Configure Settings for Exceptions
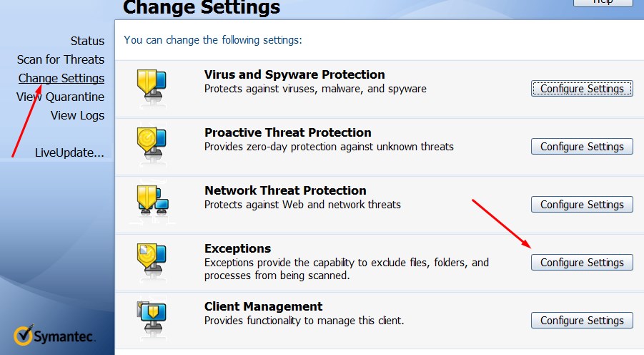This screenshot has width=644, height=355. click(x=582, y=263)
